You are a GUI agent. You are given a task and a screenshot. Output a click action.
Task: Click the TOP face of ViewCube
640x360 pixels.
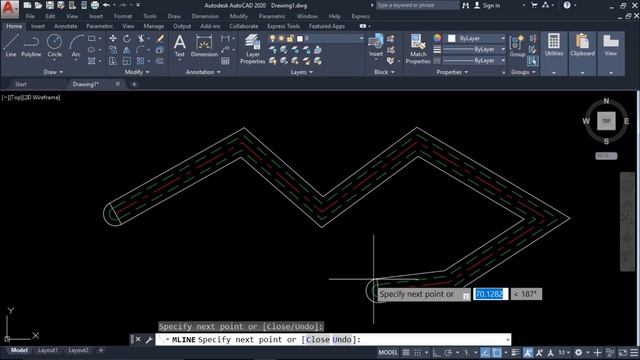606,121
